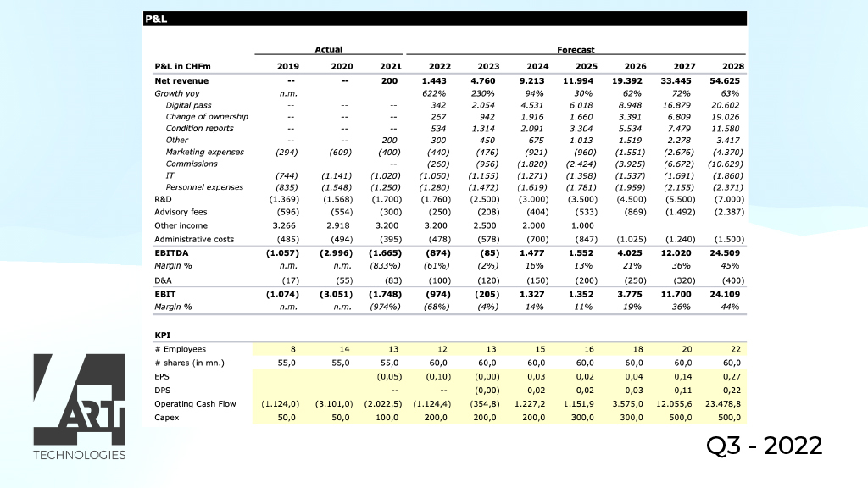Image resolution: width=868 pixels, height=488 pixels.
Task: Click the 2021 year column header
Action: coord(390,66)
